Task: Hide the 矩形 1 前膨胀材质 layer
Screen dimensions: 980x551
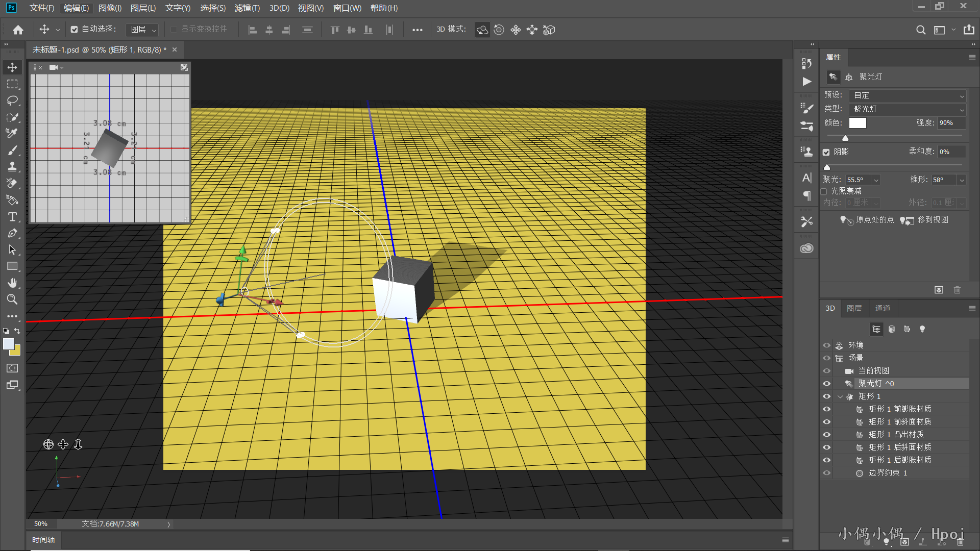Action: click(x=826, y=409)
